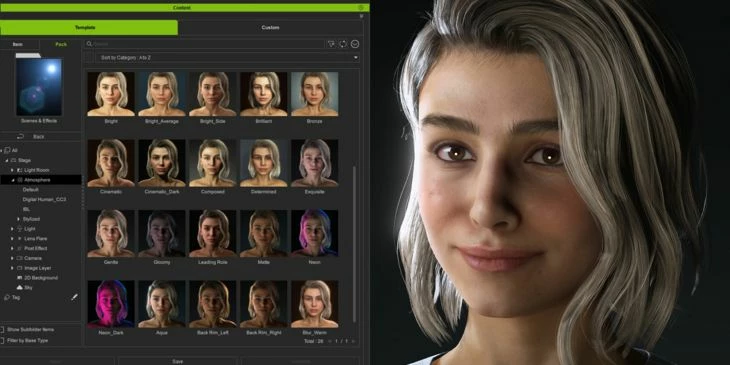Click the Tag icon in left panel
Viewport: 730px width, 365px height.
[7, 297]
